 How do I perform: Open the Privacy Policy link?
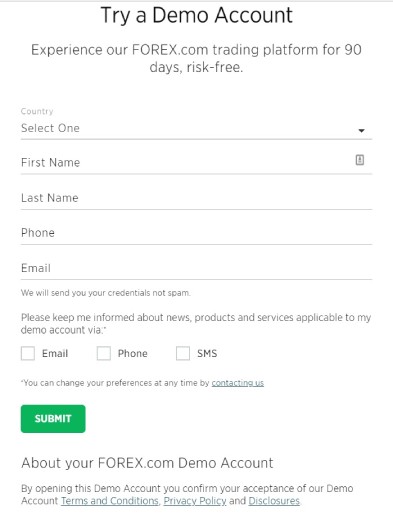pyautogui.click(x=195, y=501)
